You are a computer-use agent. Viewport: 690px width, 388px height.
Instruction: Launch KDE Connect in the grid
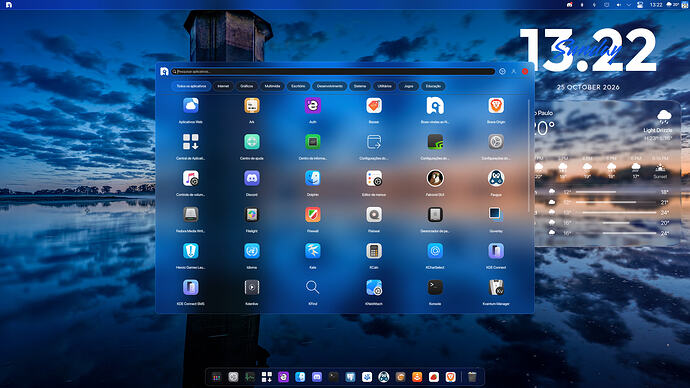496,251
